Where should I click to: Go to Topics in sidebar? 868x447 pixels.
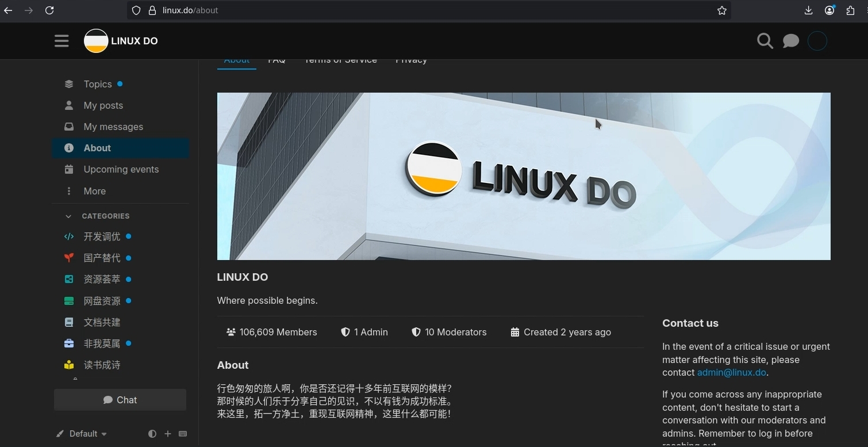click(x=97, y=84)
